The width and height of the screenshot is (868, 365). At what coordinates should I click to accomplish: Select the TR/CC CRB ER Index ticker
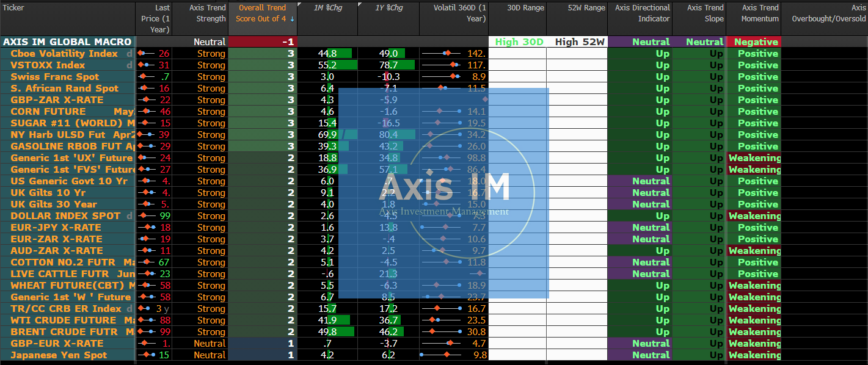[x=66, y=309]
